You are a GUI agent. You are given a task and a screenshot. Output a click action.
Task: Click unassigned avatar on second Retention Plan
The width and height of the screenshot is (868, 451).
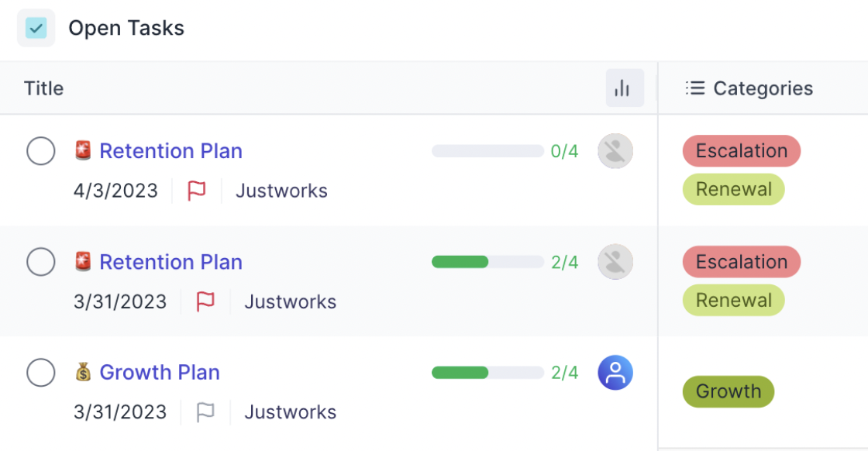(615, 262)
